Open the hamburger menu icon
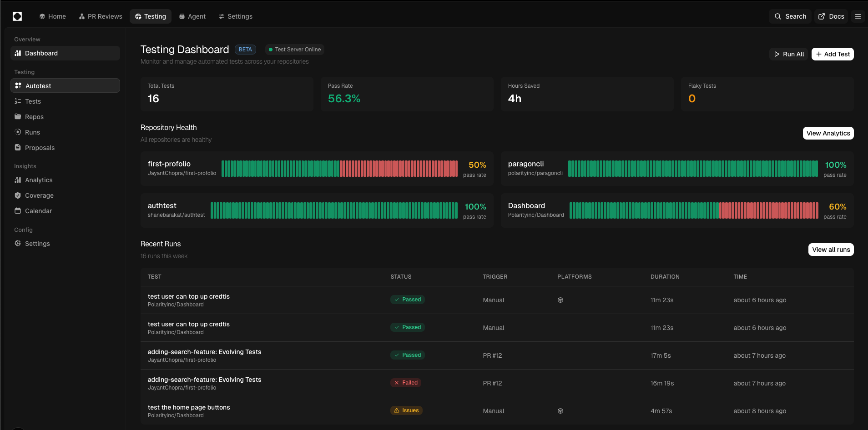This screenshot has height=430, width=868. (x=858, y=16)
